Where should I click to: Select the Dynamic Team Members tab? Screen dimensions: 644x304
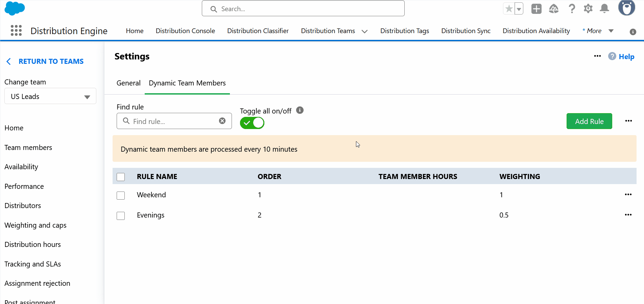click(x=187, y=83)
